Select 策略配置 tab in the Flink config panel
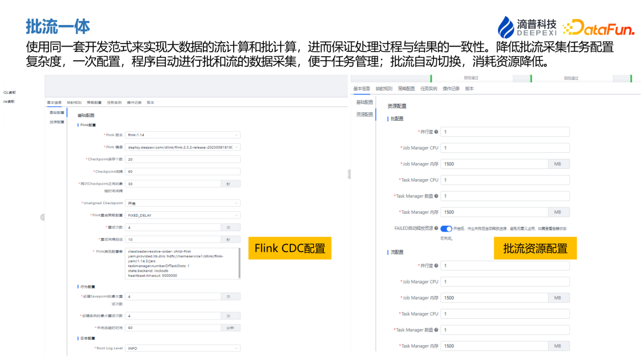This screenshot has height=363, width=644. (x=94, y=102)
